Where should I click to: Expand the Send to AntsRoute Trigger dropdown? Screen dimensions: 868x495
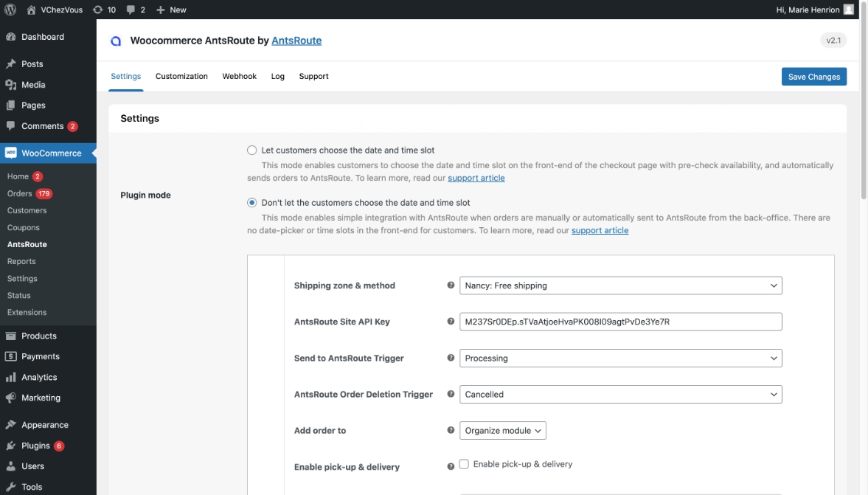(x=620, y=358)
